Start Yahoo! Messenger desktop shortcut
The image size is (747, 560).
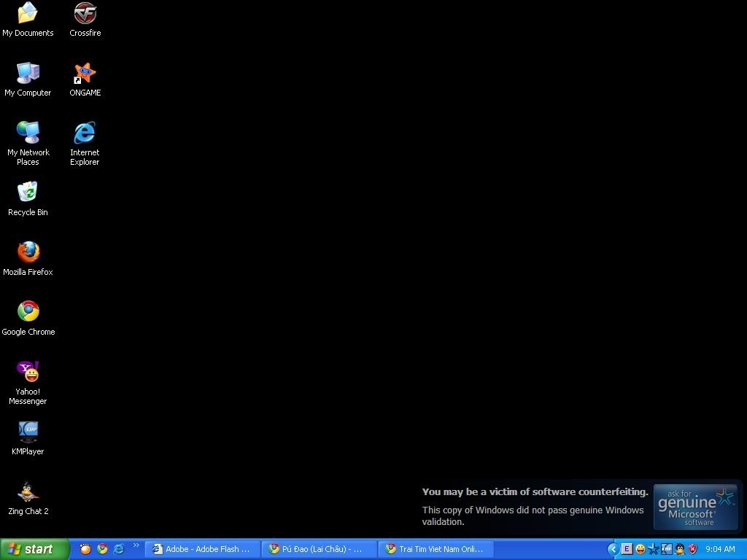click(28, 383)
